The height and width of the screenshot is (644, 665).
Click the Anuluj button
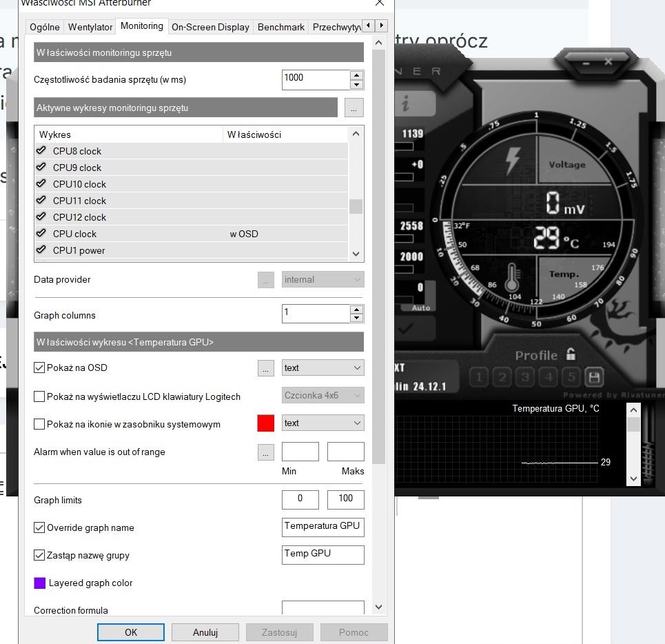(x=205, y=632)
